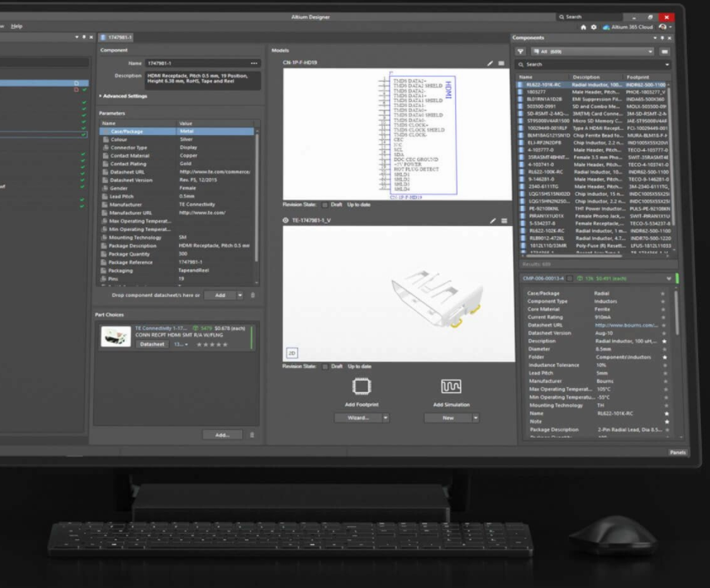Delete datasheet with trash icon next to Add
The height and width of the screenshot is (588, 710).
pyautogui.click(x=252, y=295)
